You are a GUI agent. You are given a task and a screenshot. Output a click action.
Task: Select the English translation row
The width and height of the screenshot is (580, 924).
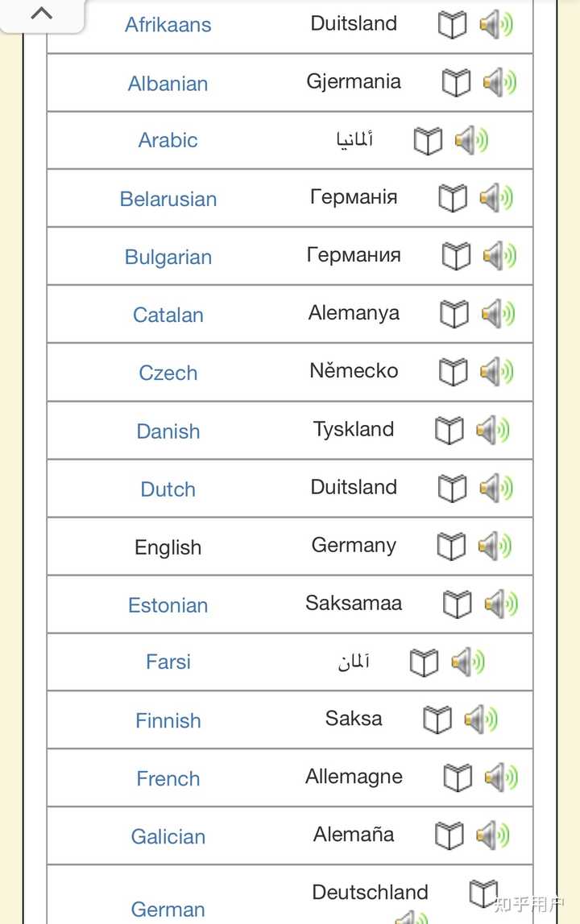(353, 546)
